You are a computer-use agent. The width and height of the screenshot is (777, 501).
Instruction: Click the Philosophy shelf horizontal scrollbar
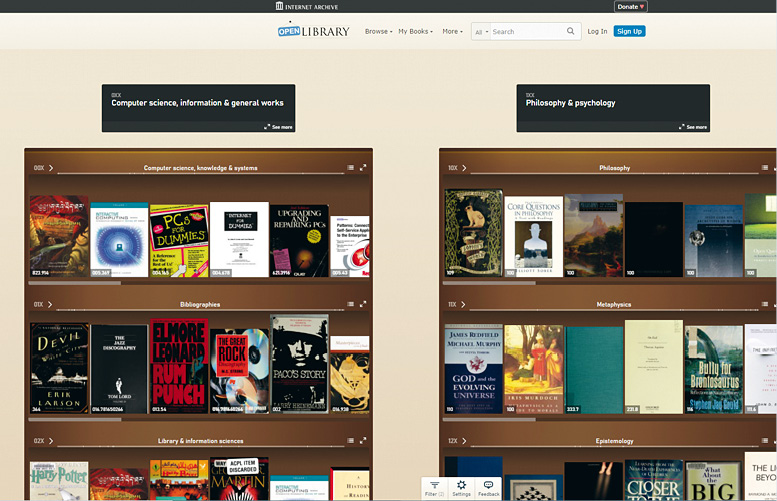489,283
